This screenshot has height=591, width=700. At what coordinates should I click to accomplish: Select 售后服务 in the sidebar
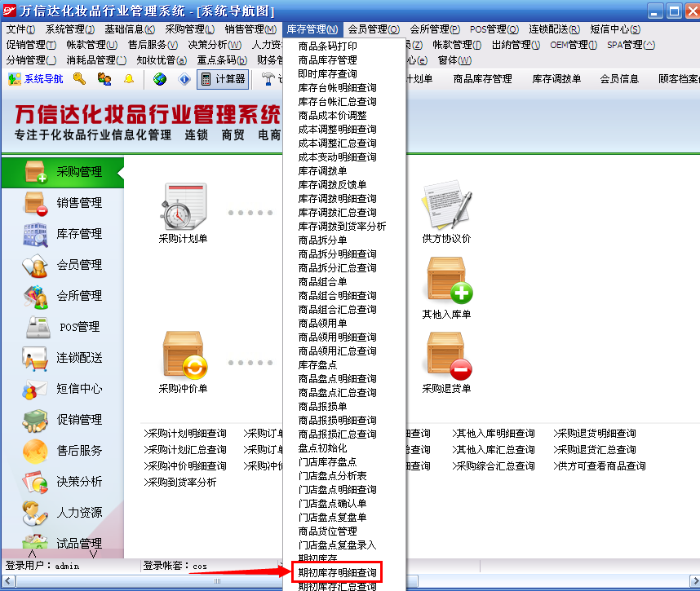[63, 451]
